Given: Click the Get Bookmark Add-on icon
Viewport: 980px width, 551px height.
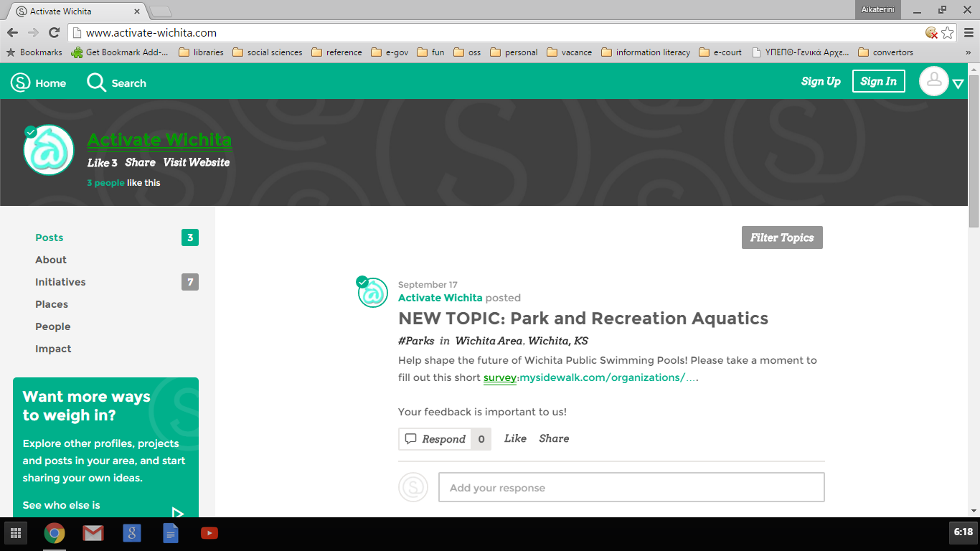Looking at the screenshot, I should tap(77, 52).
